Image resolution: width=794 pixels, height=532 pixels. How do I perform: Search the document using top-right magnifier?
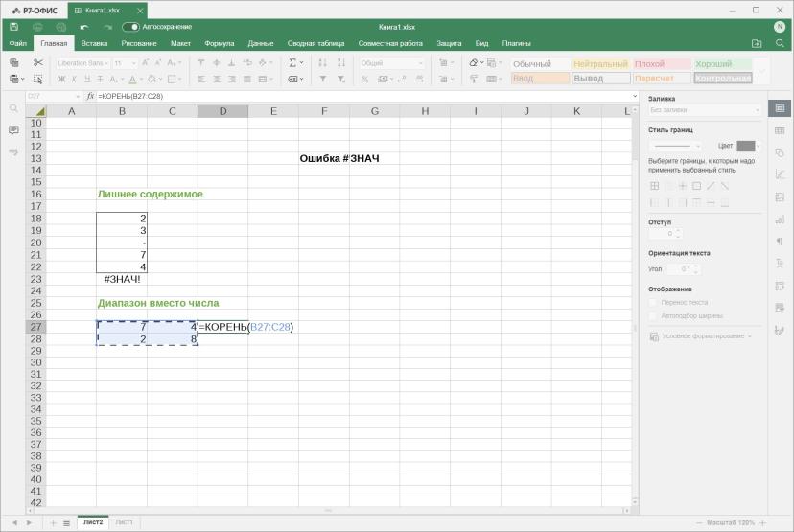(x=780, y=43)
